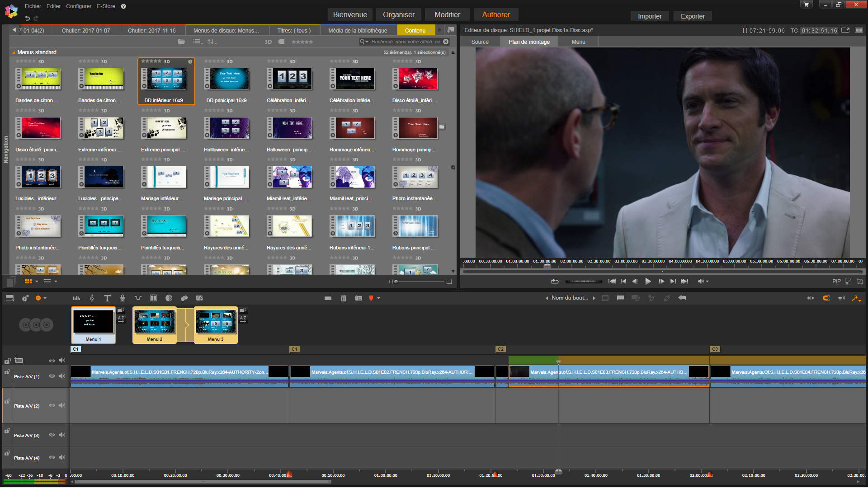Open the Bienvenue tab
This screenshot has width=868, height=488.
click(350, 14)
